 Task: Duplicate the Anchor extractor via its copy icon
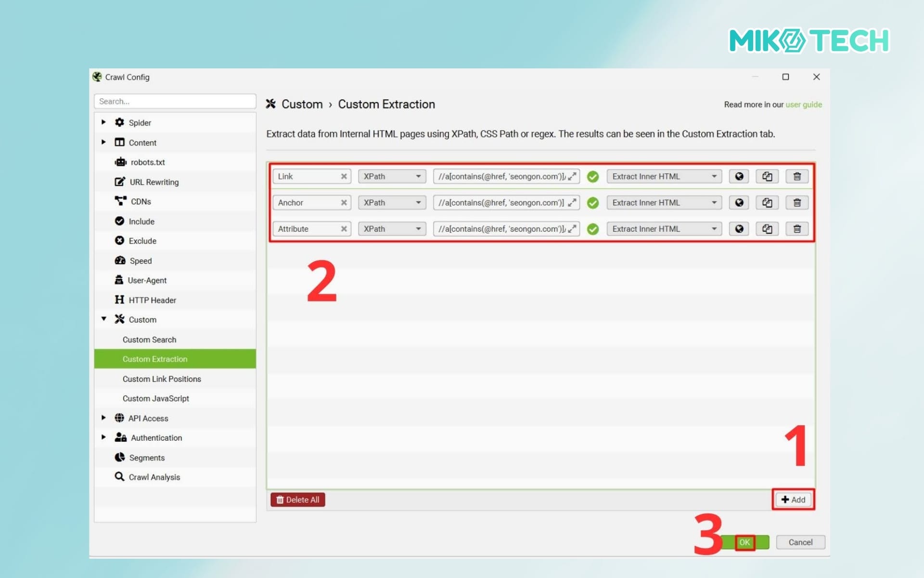[767, 203]
